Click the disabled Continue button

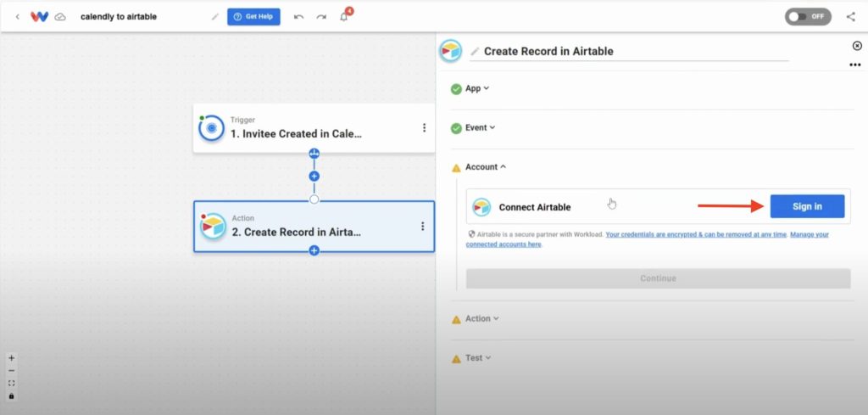click(x=658, y=278)
